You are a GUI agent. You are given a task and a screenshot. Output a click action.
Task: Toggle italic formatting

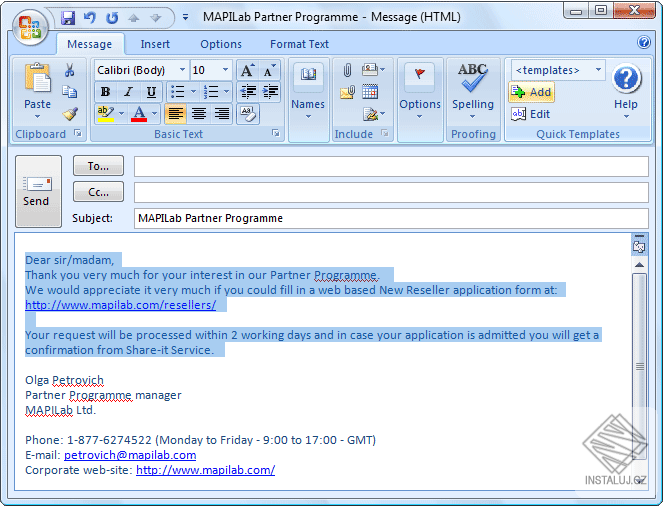(x=128, y=92)
